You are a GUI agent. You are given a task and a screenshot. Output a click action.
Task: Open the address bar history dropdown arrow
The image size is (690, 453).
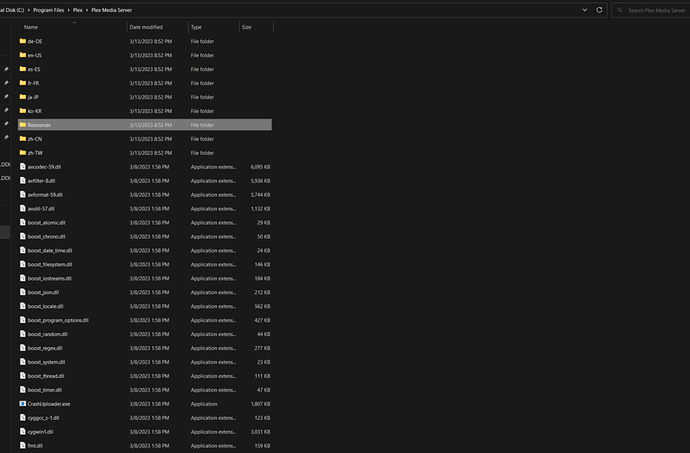click(584, 10)
